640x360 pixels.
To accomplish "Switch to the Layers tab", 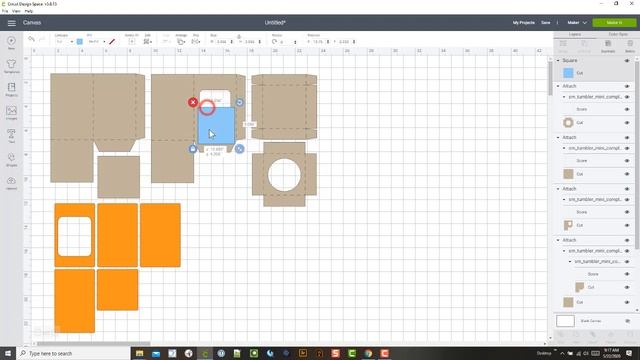I will (x=575, y=34).
